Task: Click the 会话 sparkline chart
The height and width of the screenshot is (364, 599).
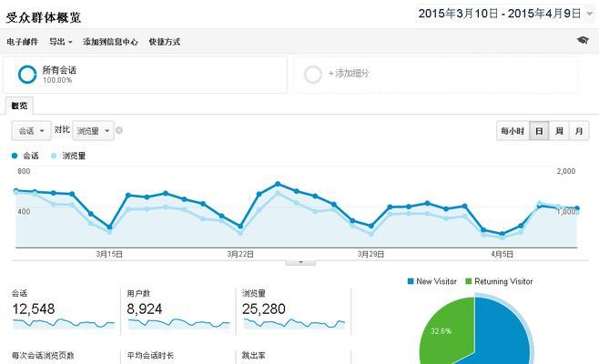Action: (x=64, y=324)
